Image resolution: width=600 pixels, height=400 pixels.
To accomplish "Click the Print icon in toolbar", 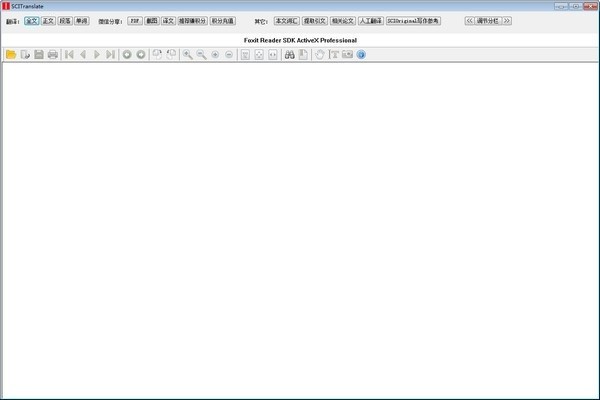I will coord(53,54).
